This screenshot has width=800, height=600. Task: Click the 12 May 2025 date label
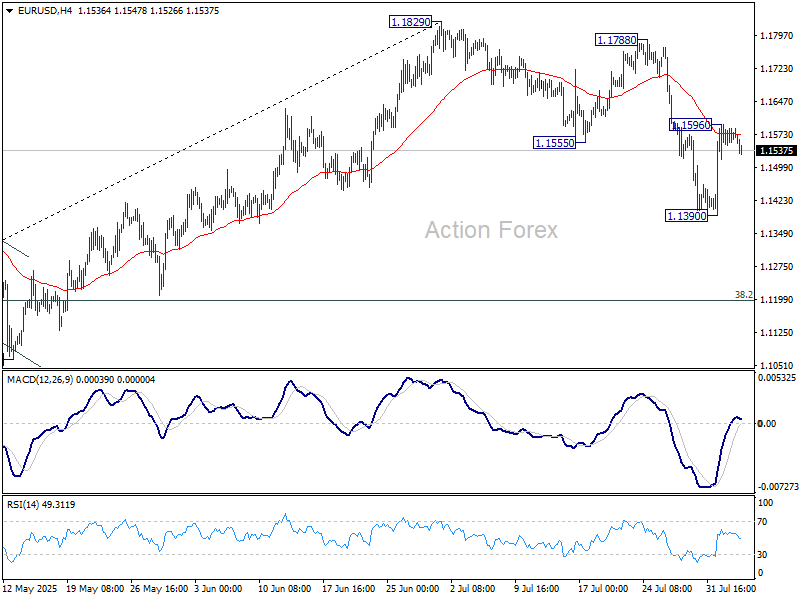pos(32,590)
